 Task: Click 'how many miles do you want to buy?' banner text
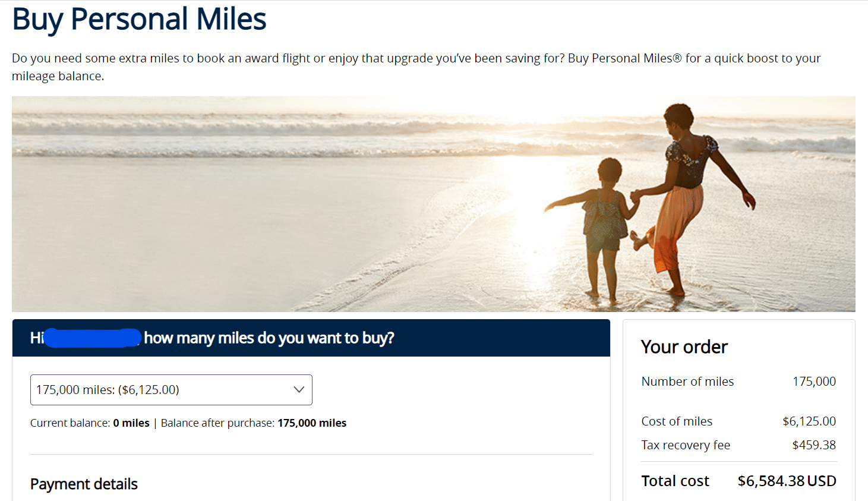269,338
